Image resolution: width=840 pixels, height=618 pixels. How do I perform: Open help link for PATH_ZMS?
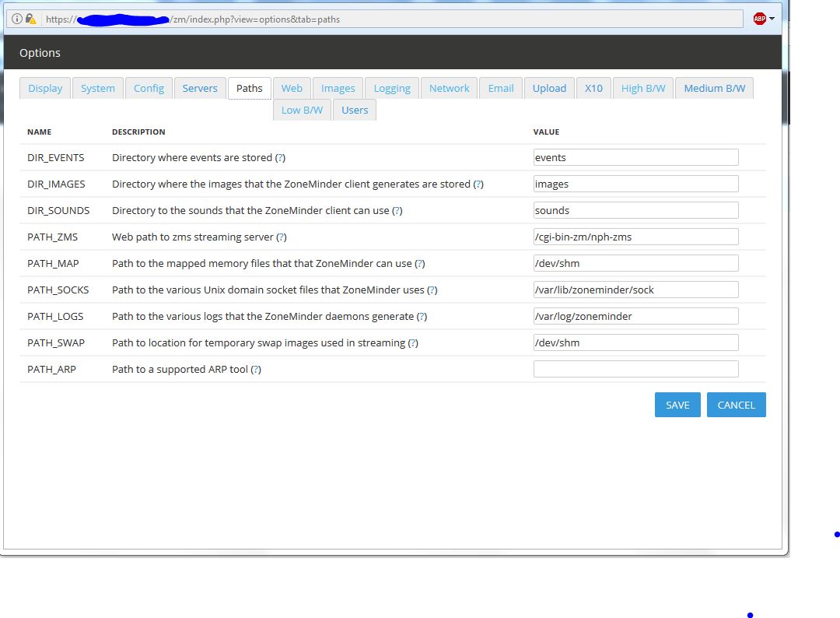pos(282,237)
